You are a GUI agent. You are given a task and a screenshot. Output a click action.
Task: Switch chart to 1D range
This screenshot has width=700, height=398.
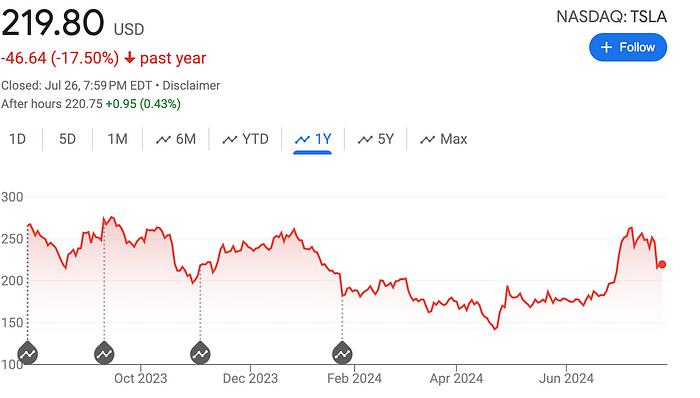click(17, 139)
